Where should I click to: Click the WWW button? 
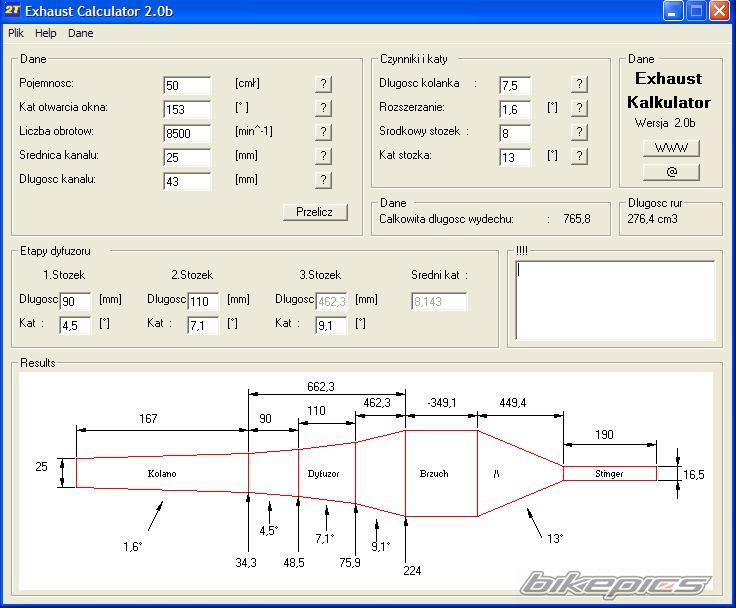[x=670, y=148]
